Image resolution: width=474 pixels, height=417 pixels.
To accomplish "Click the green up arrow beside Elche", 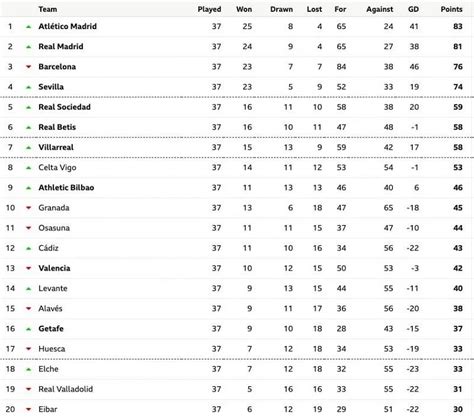I will 29,369.
